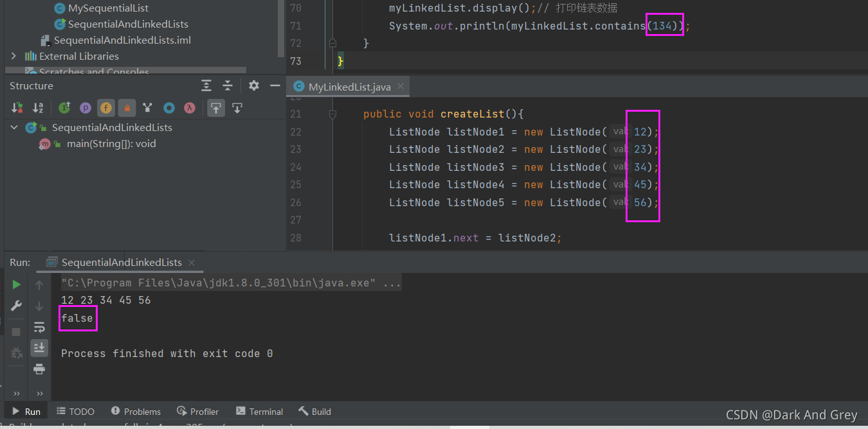Screen dimensions: 868x429
Task: Expand more actions under console tools
Action: point(39,393)
